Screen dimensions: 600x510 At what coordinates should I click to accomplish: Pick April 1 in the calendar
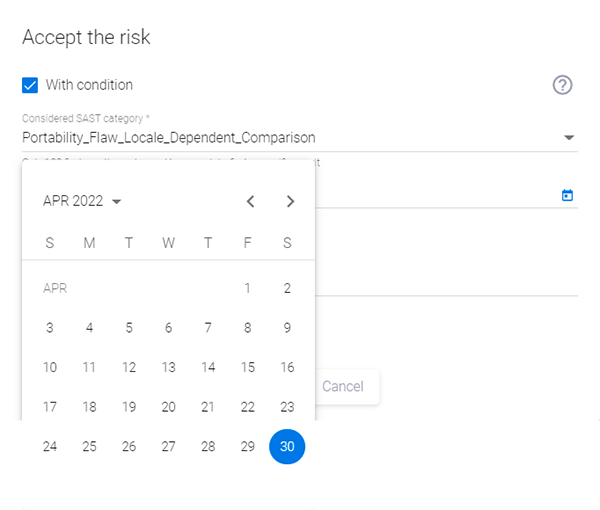(247, 288)
